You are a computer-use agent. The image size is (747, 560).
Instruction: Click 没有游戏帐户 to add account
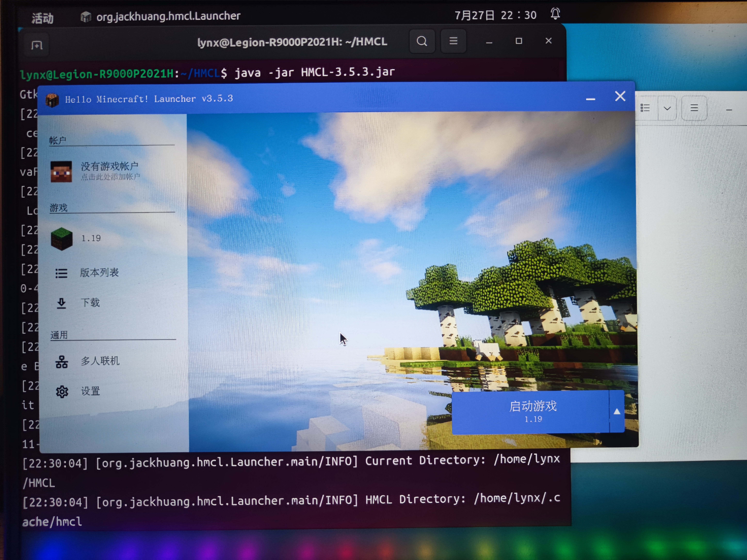click(x=109, y=166)
